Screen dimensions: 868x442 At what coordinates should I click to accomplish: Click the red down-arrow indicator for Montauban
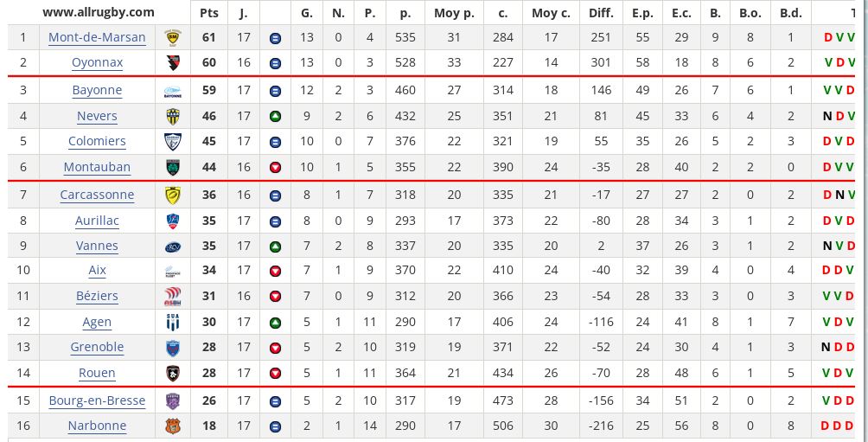(275, 167)
